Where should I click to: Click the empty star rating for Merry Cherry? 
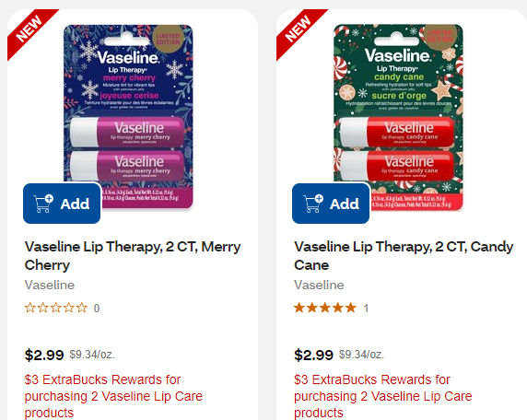pyautogui.click(x=56, y=308)
